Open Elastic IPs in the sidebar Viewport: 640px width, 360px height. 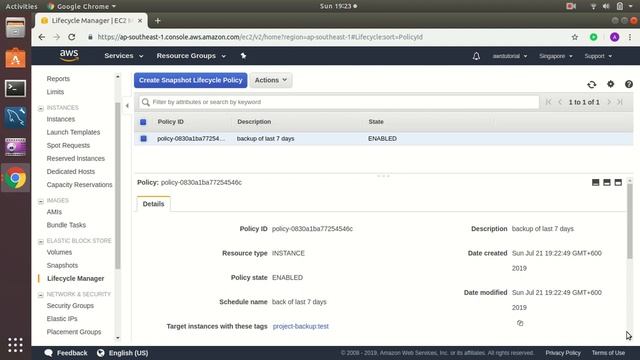tap(62, 318)
